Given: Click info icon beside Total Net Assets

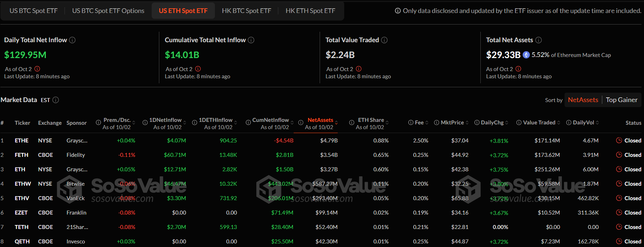Looking at the screenshot, I should (539, 40).
